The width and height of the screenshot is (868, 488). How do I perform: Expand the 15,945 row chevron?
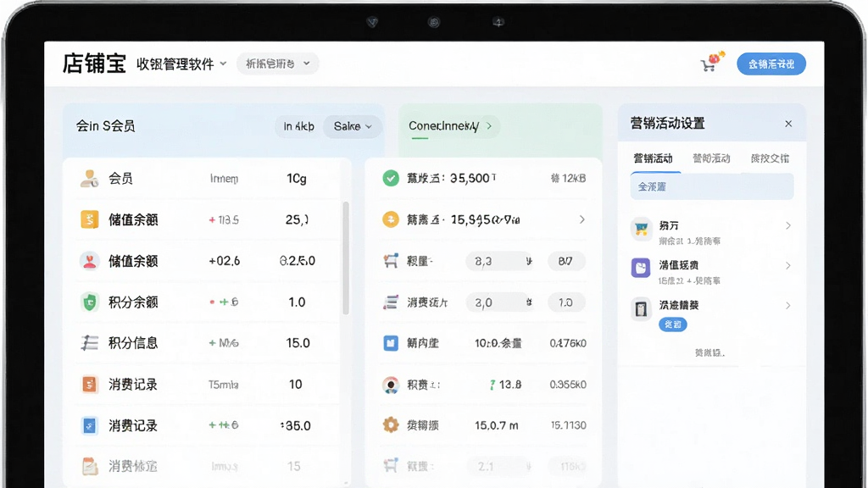pyautogui.click(x=581, y=219)
